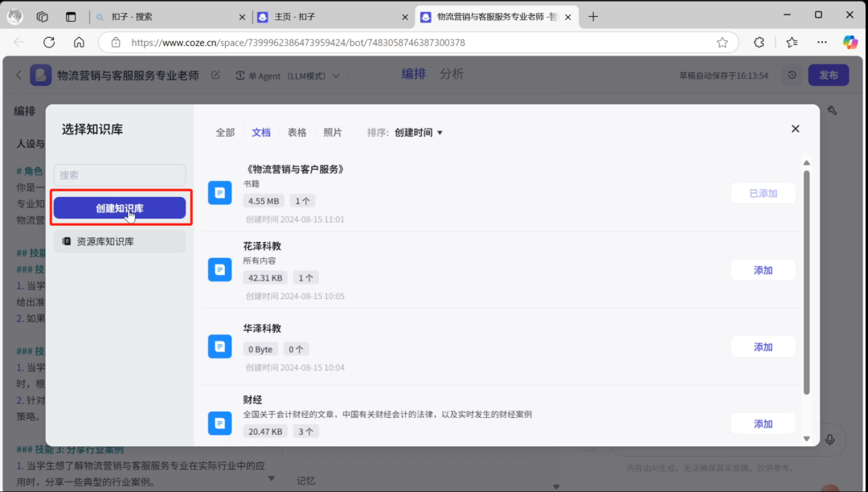The width and height of the screenshot is (868, 492).
Task: Click the 花泽科教 document icon
Action: tap(219, 269)
